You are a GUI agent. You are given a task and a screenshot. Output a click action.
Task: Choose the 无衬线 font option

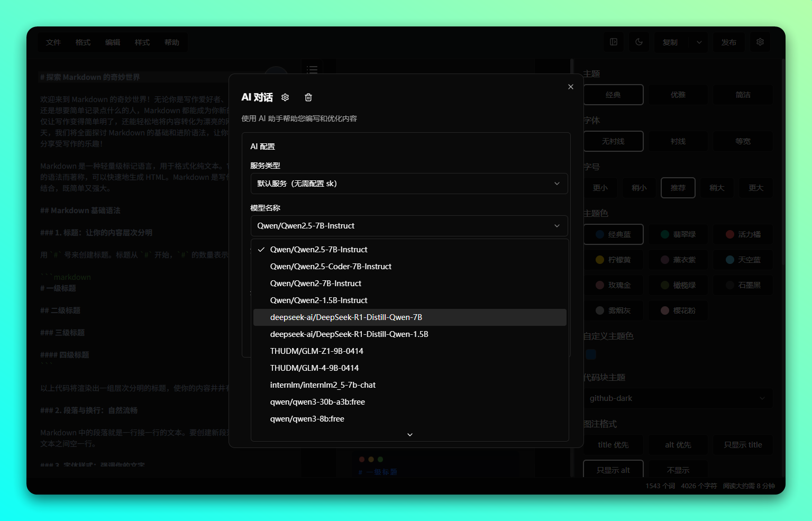pyautogui.click(x=613, y=141)
